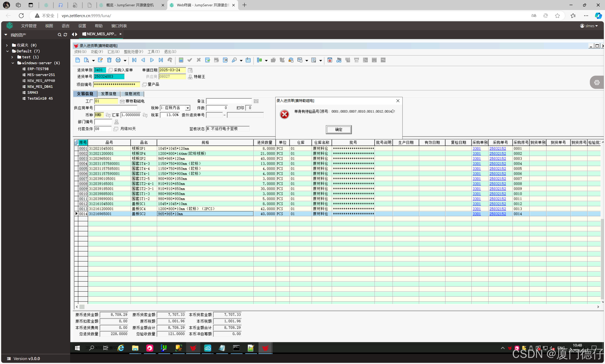This screenshot has width=605, height=364.
Task: Open dropdown arrow next to printer icon
Action: [125, 60]
